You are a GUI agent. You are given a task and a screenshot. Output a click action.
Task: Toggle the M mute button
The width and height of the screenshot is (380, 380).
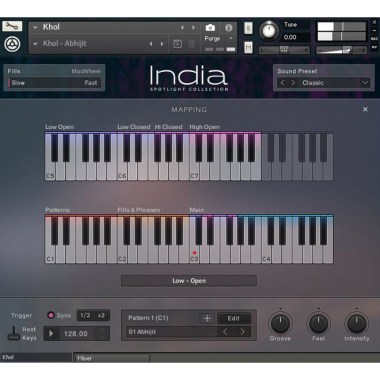tap(248, 47)
